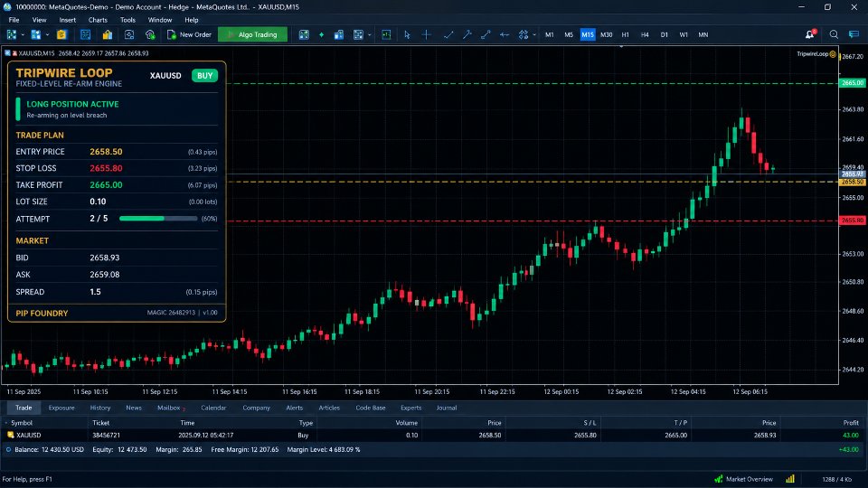Open the notifications bell
The height and width of the screenshot is (488, 868).
point(810,34)
